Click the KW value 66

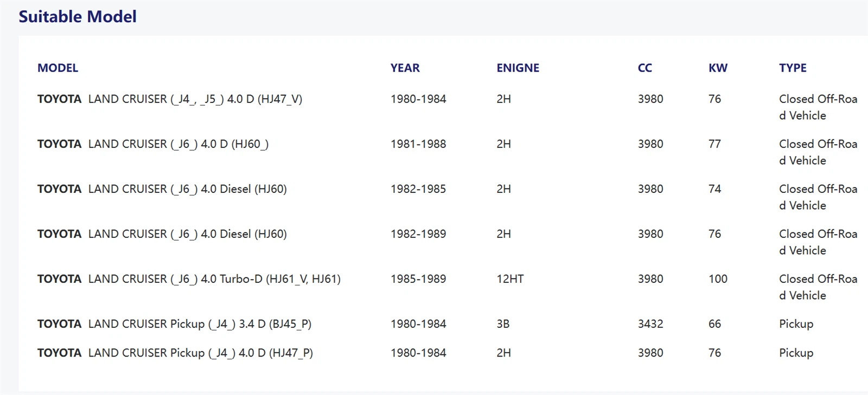tap(714, 324)
